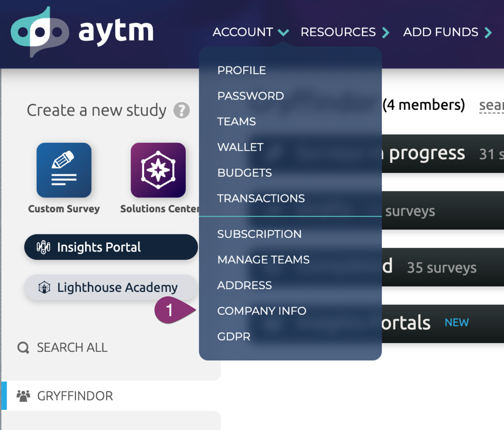Viewport: 504px width, 430px height.
Task: Choose Manage Teams menu entry
Action: [263, 260]
